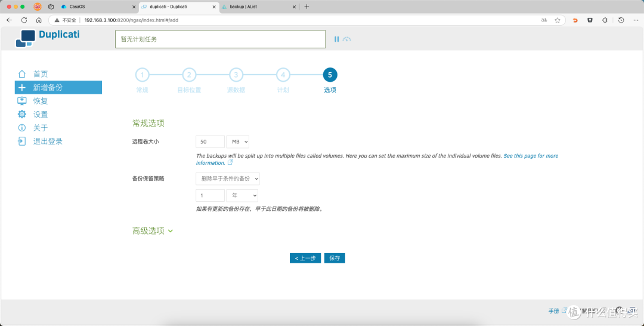The image size is (644, 326).
Task: Click the browser profile avatar
Action: click(38, 7)
